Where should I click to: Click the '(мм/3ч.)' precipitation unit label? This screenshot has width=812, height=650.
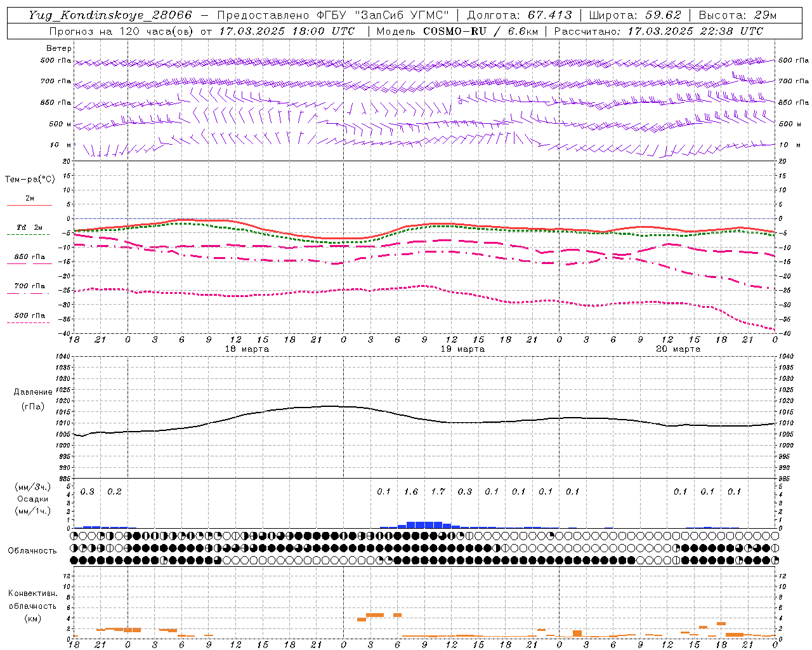(x=33, y=487)
